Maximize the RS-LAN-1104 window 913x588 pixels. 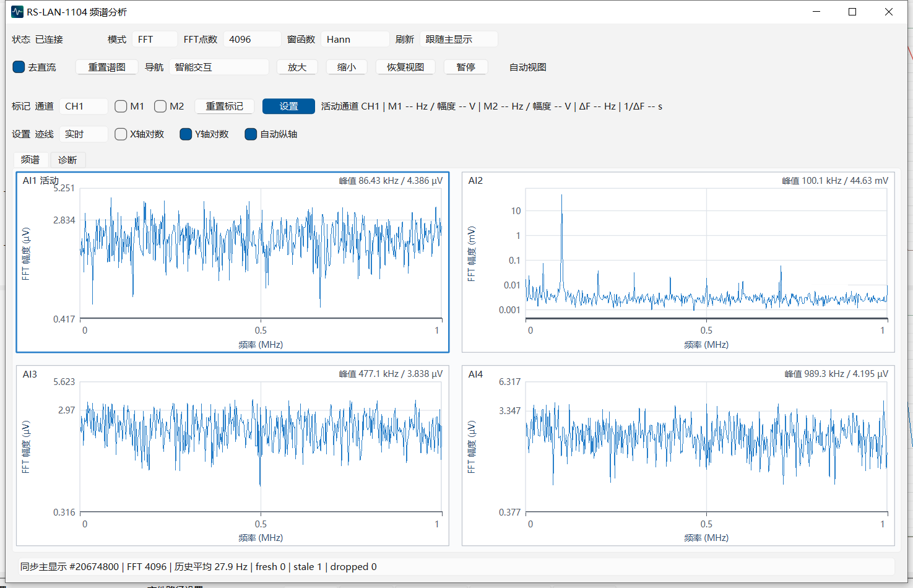point(852,12)
